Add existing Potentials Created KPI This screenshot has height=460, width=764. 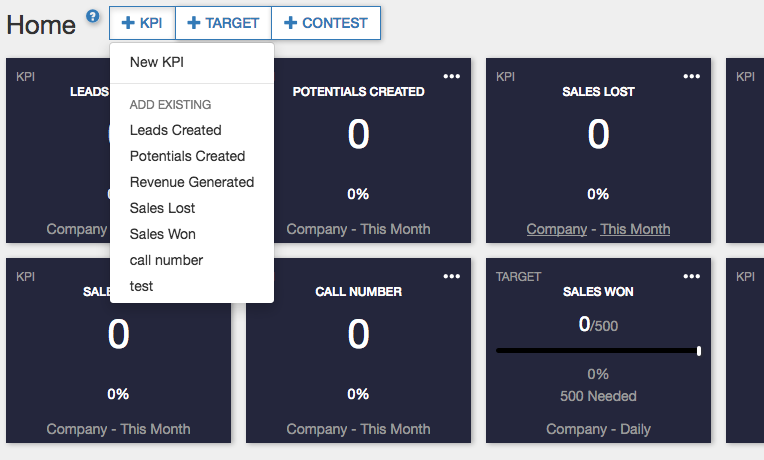187,156
